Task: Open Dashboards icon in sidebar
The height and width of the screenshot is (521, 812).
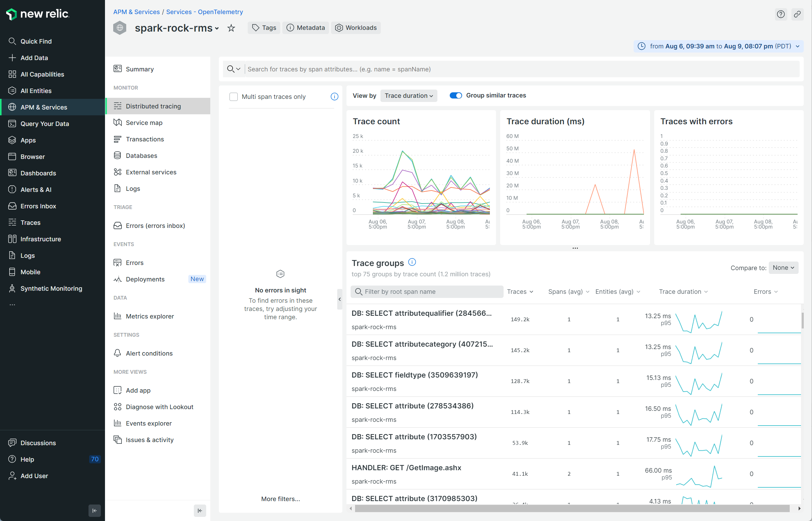Action: pos(12,173)
